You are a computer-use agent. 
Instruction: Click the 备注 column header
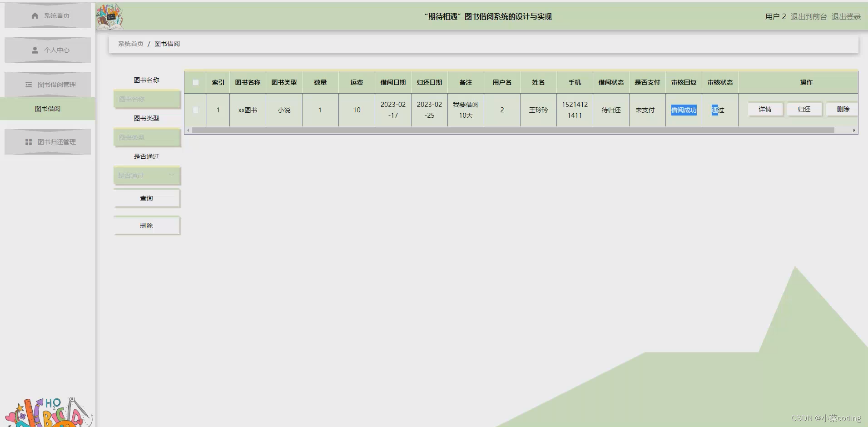pyautogui.click(x=466, y=82)
